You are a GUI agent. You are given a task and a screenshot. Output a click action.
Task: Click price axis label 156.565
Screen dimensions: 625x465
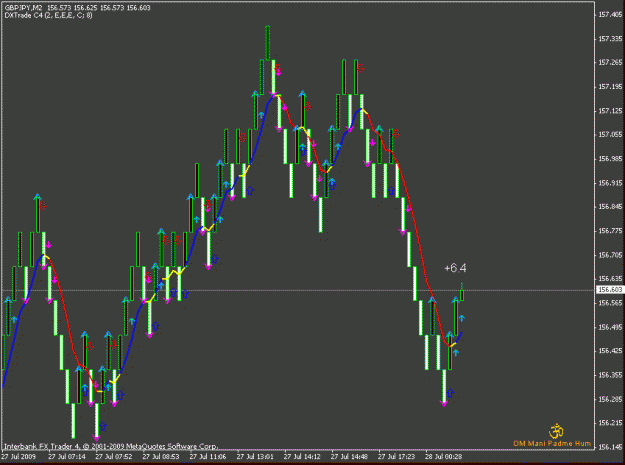[610, 303]
